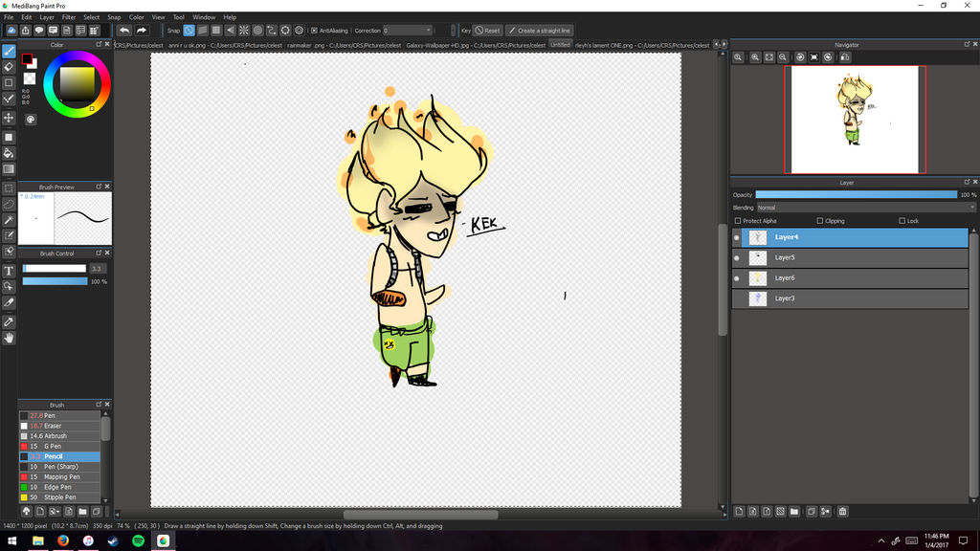Open the color palette icon below swatches

[x=31, y=120]
